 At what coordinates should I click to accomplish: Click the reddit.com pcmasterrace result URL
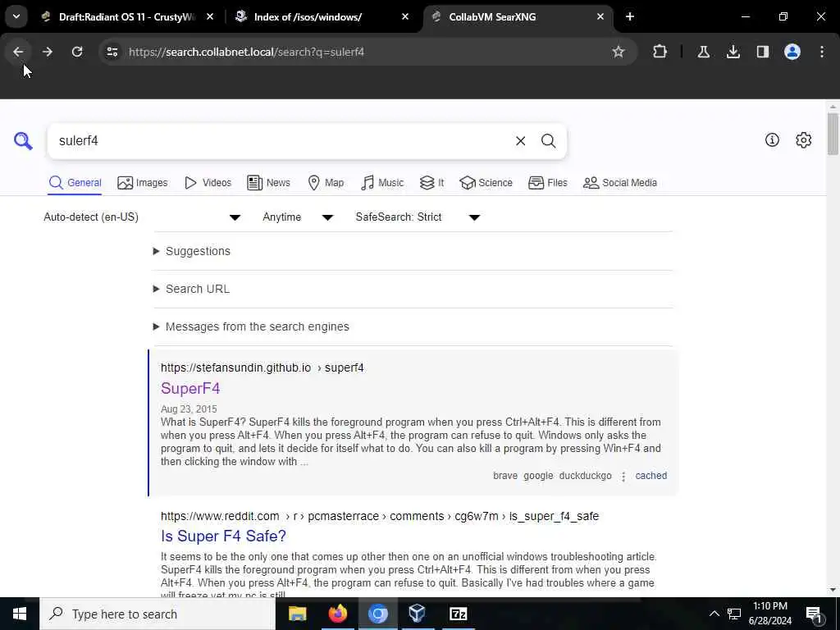tap(380, 517)
